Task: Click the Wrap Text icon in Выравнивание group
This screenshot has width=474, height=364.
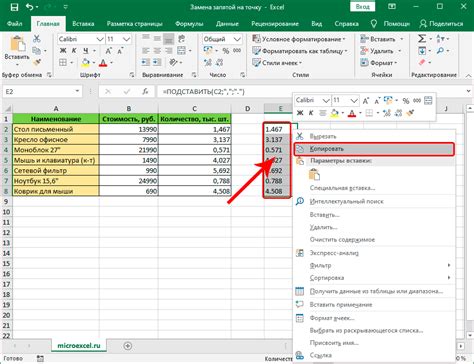Action: (x=181, y=39)
